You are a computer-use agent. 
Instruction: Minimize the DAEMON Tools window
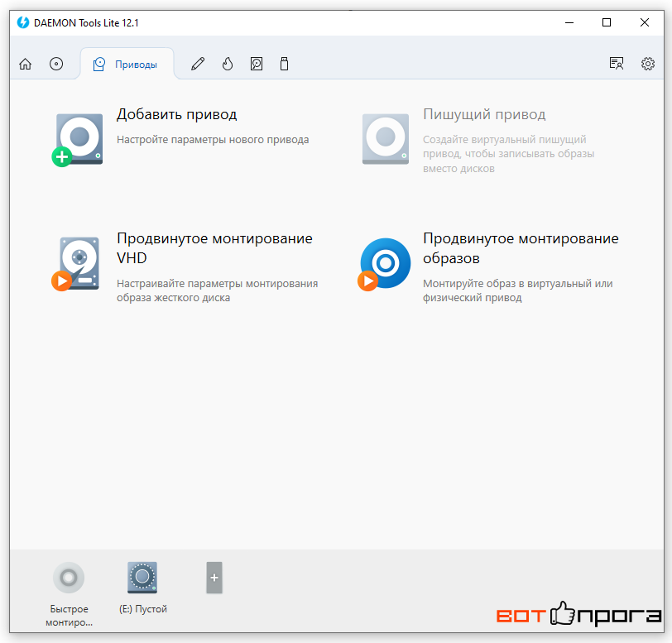pyautogui.click(x=569, y=22)
